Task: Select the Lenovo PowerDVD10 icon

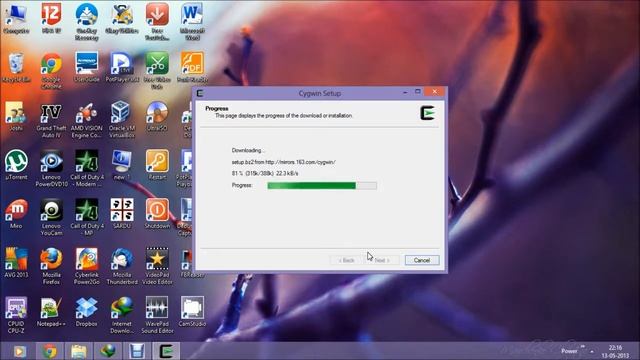Action: coord(51,168)
